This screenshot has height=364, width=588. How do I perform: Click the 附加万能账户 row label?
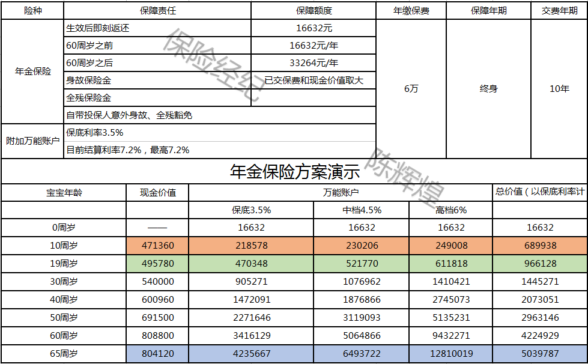point(31,141)
